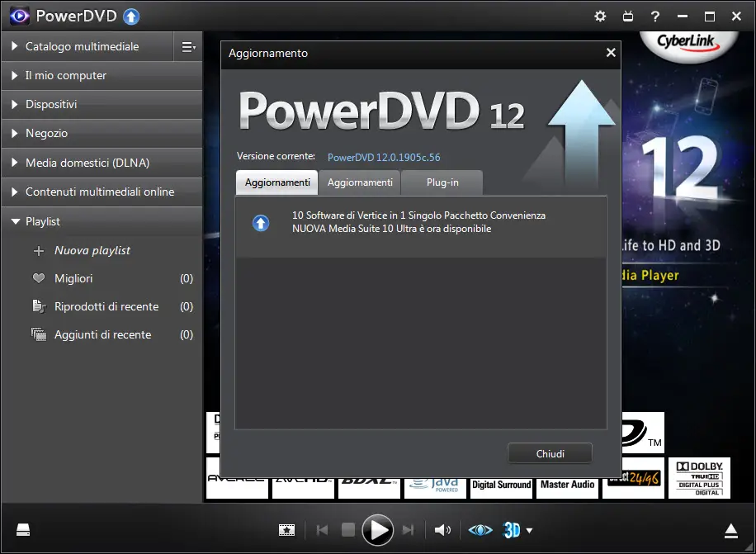The width and height of the screenshot is (756, 554).
Task: Mute audio with the speaker icon
Action: point(442,530)
